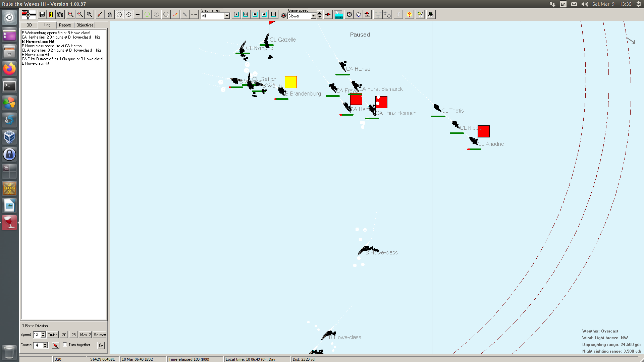644x362 pixels.
Task: Increase Course value with up arrow
Action: pyautogui.click(x=45, y=344)
